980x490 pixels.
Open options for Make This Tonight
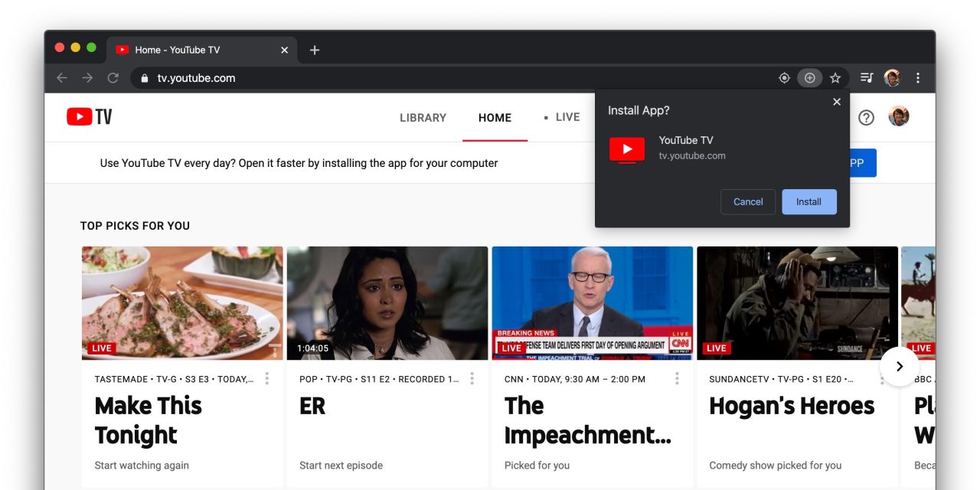point(267,379)
